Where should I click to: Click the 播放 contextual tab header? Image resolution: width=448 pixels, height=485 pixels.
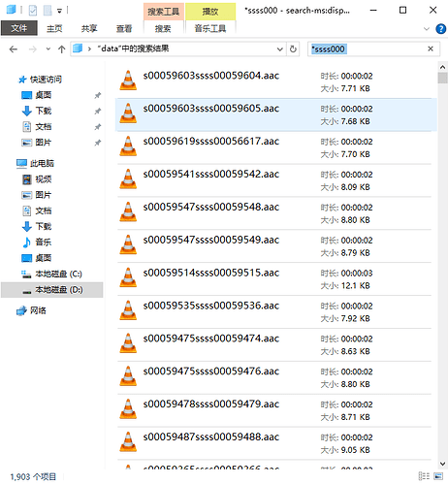tap(210, 12)
